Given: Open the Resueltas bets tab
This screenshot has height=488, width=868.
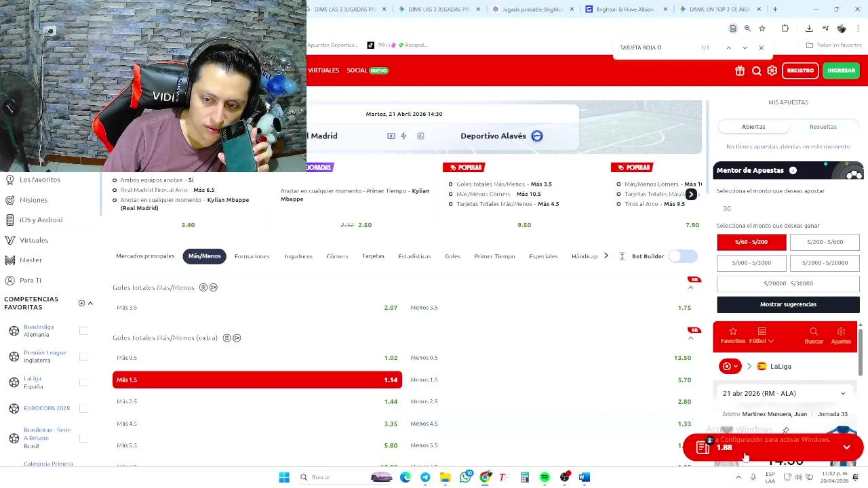Looking at the screenshot, I should pos(823,127).
